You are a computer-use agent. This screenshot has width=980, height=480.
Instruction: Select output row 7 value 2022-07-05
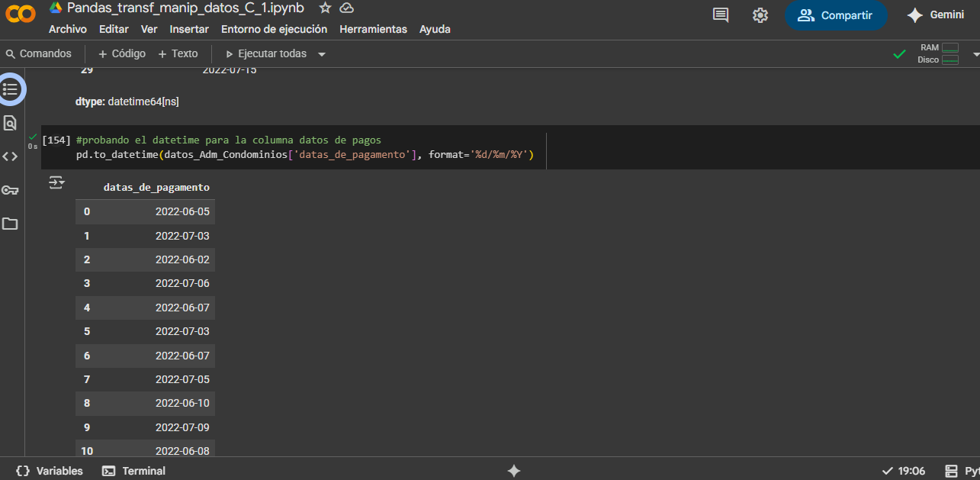pos(182,379)
